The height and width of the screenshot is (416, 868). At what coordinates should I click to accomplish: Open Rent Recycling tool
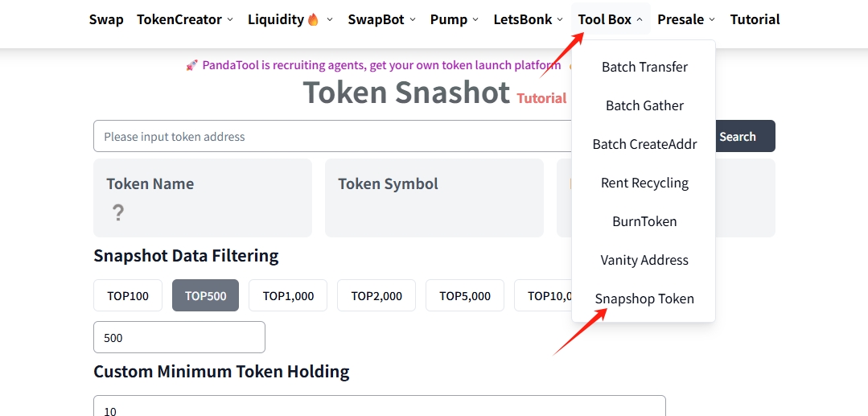(x=644, y=183)
